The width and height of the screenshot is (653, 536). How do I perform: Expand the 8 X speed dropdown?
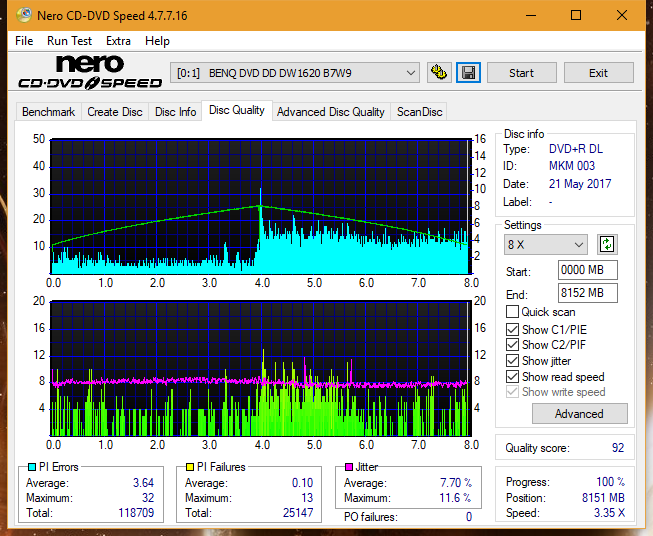[546, 244]
